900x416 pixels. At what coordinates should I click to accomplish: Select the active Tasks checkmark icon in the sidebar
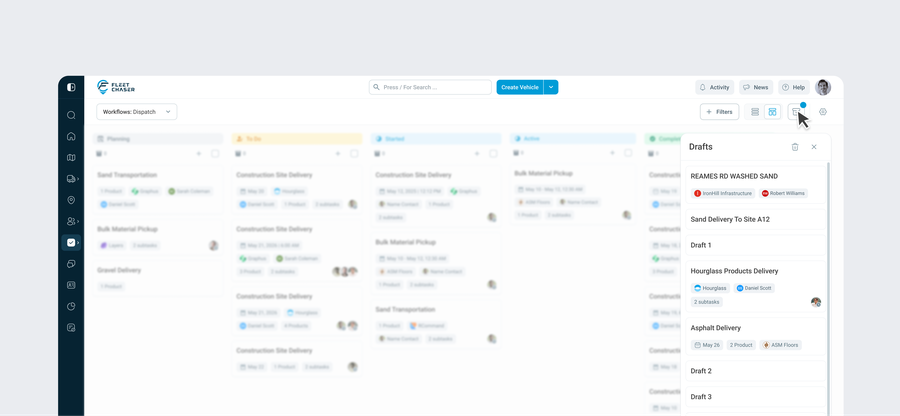71,243
